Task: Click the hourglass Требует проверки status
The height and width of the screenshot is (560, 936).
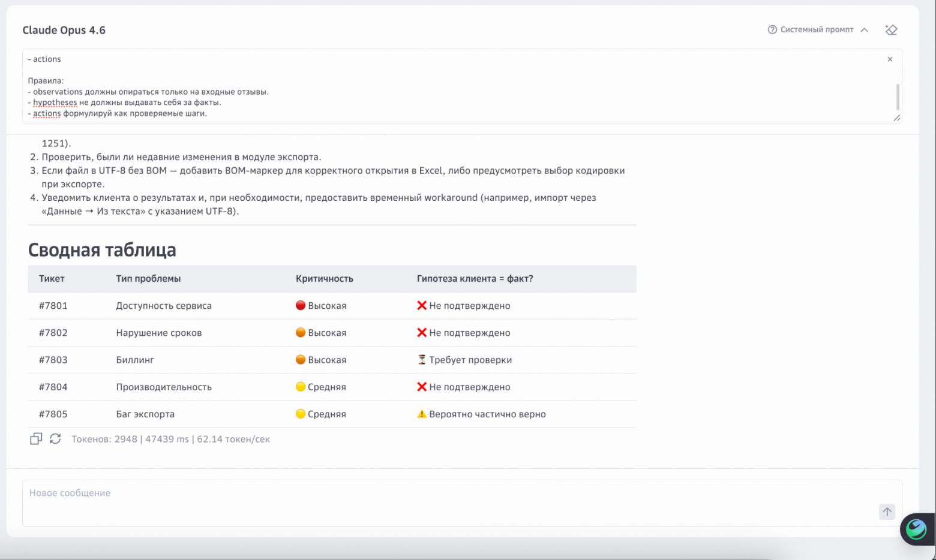Action: point(464,360)
